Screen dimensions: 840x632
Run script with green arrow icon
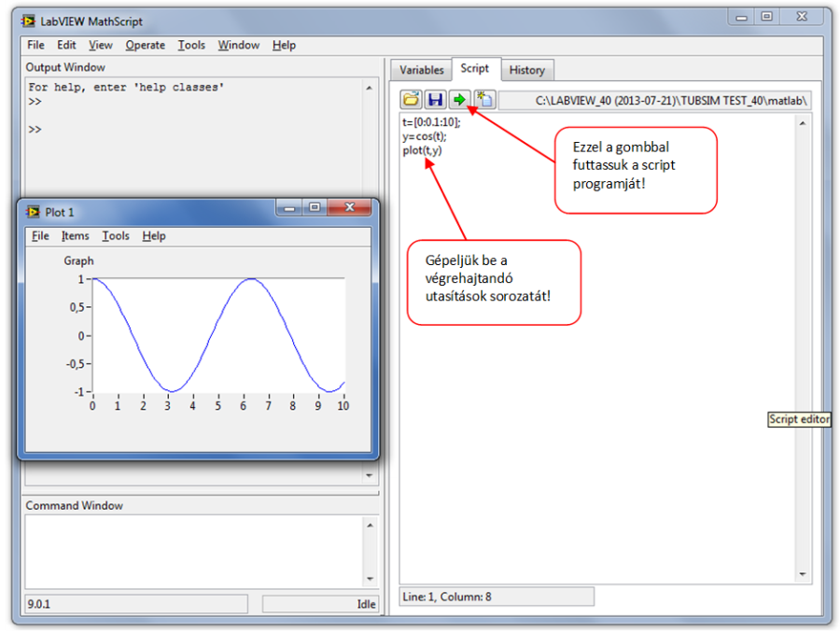point(459,100)
